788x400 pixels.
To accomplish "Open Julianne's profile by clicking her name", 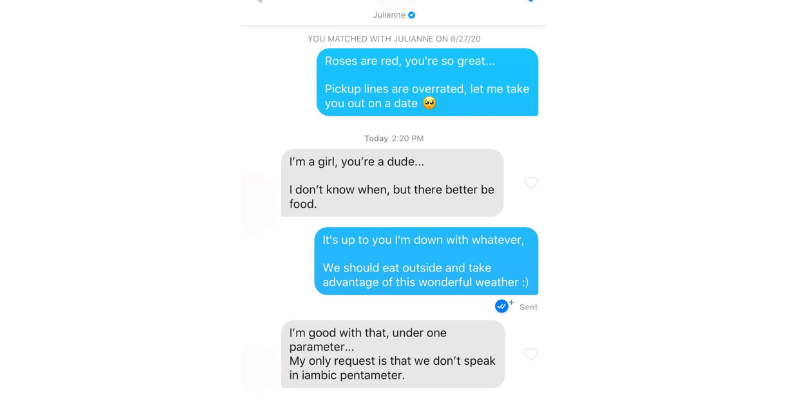I will tap(389, 15).
